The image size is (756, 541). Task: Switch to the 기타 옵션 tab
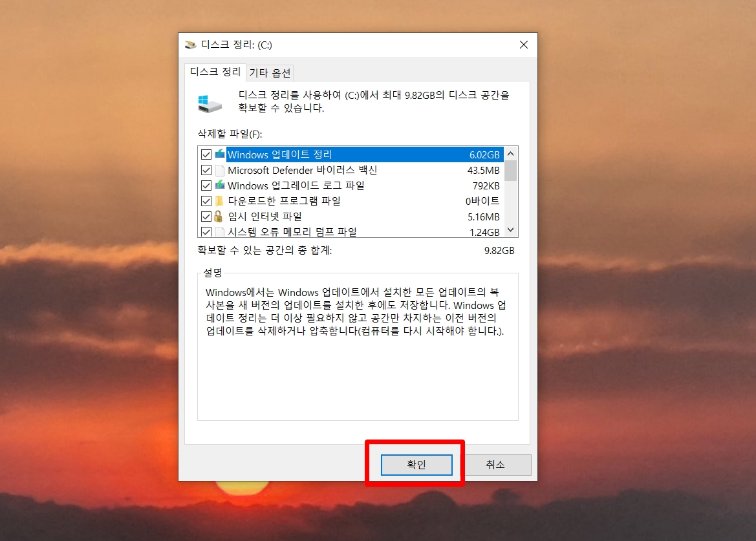coord(270,73)
